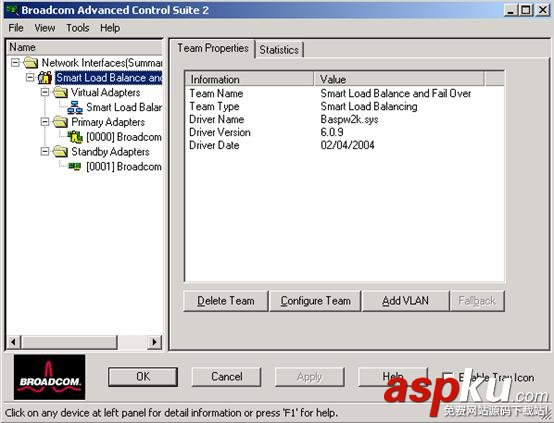Click the [0000] Broadcom adapter icon
Viewport: 554px width, 423px height.
(x=75, y=137)
